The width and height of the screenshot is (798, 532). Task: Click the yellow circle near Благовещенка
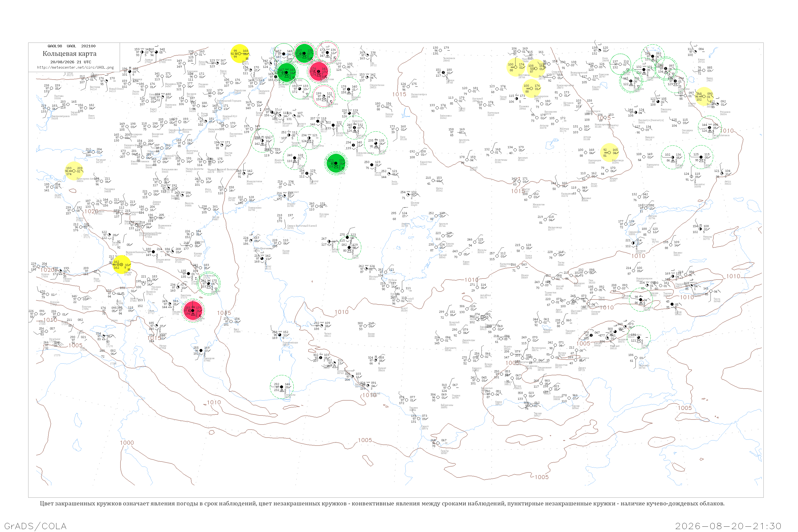point(516,67)
